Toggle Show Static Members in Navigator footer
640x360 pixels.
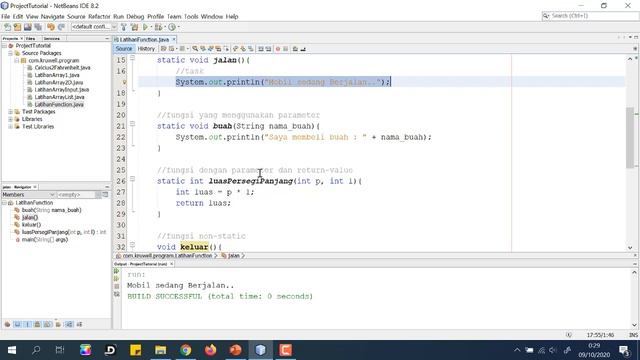coord(27,324)
